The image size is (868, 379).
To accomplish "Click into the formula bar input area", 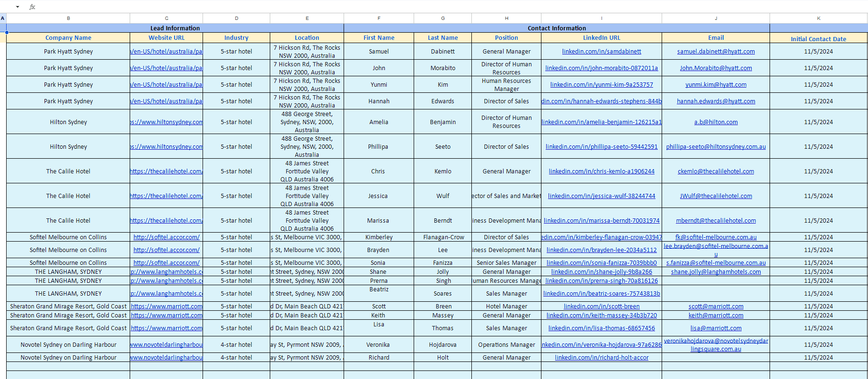I will click(x=452, y=7).
